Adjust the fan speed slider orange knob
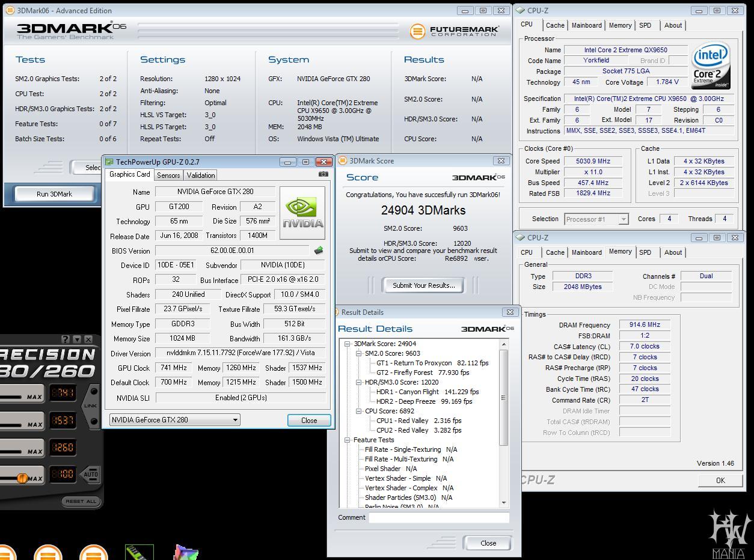This screenshot has height=560, width=754. [x=22, y=478]
